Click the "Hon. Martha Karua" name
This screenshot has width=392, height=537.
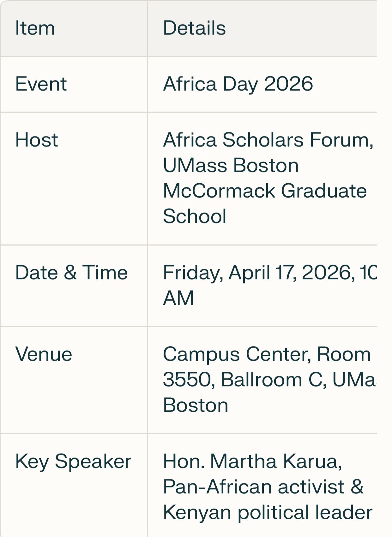pos(252,461)
